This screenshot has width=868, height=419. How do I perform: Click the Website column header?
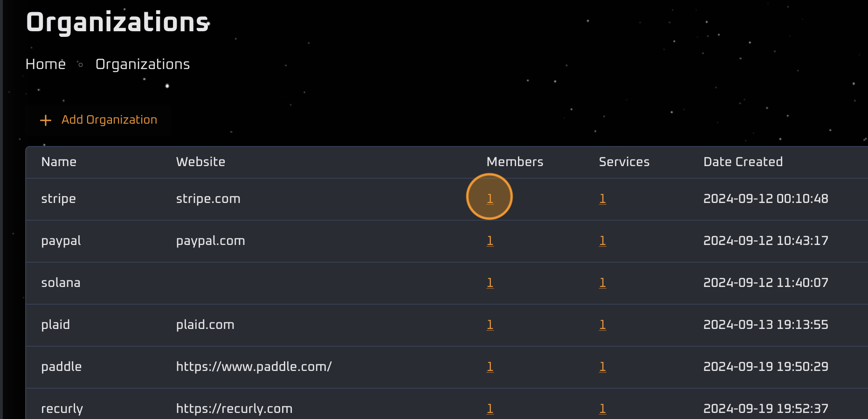click(200, 162)
